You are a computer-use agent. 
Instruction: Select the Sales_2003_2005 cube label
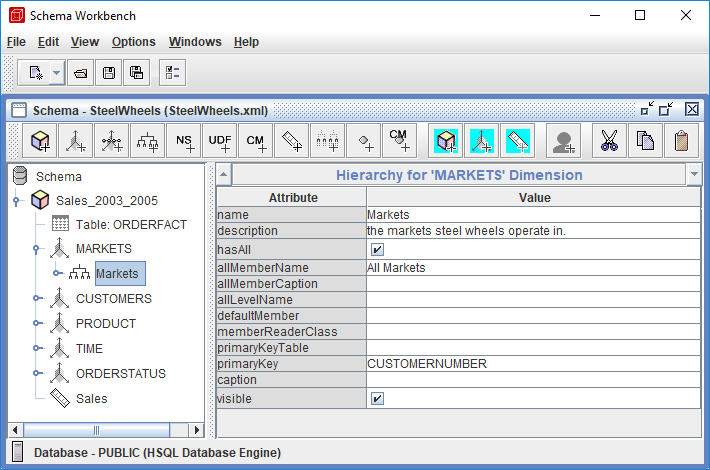pos(107,201)
